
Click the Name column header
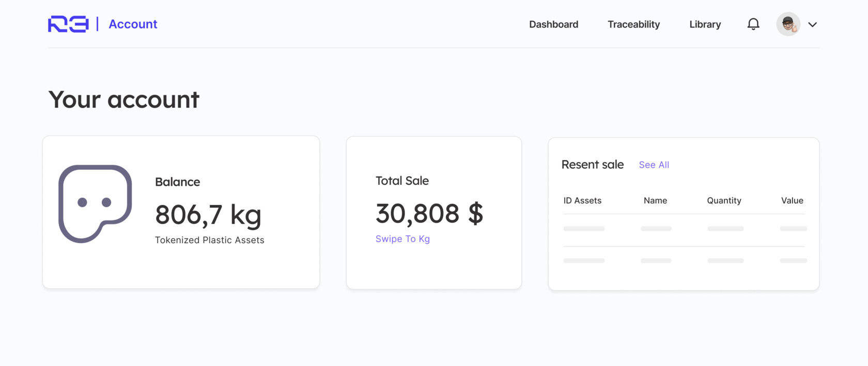pyautogui.click(x=655, y=200)
